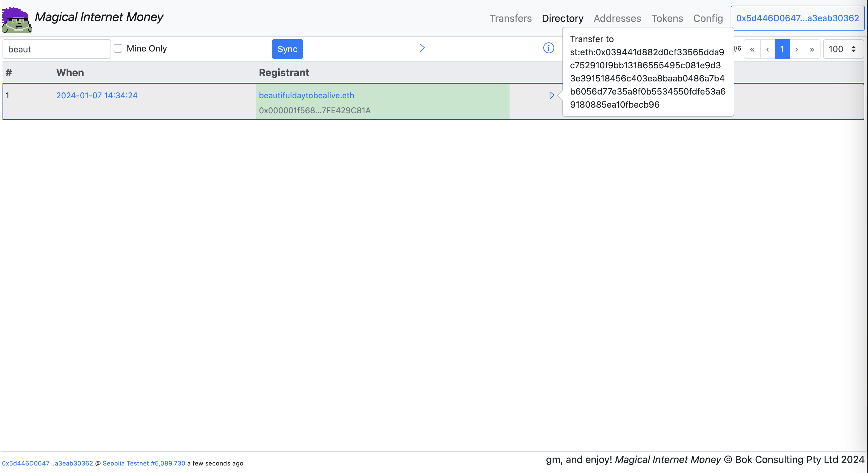Click the transfer arrow icon on directory row

click(x=553, y=95)
